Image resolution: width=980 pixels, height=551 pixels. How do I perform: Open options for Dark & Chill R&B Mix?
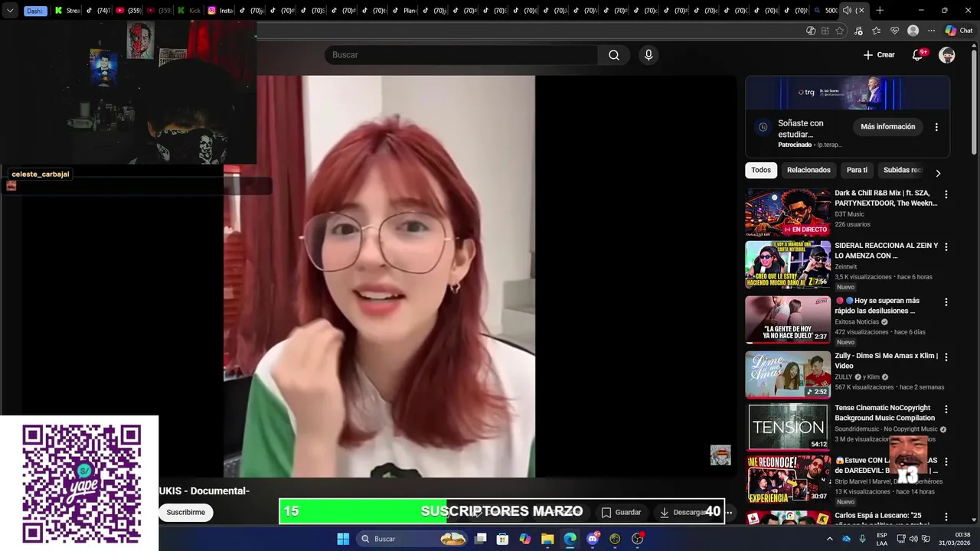[x=946, y=194]
